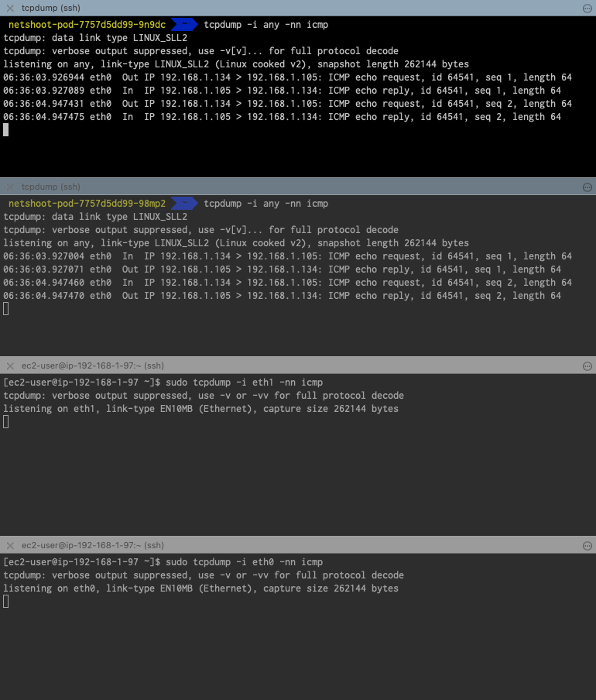The image size is (596, 700).
Task: Click the hollow cursor in second tcpdump pane
Action: [5, 309]
